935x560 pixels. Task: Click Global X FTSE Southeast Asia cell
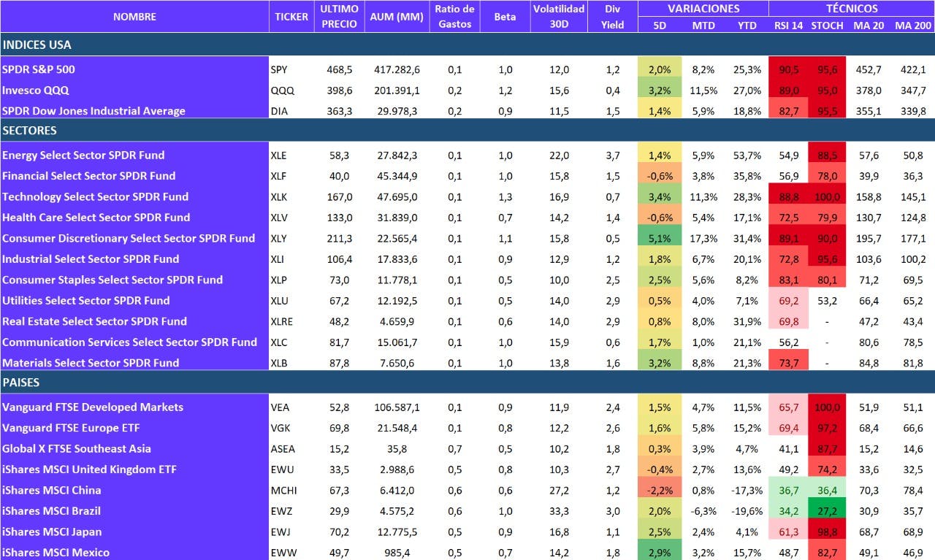click(x=134, y=448)
